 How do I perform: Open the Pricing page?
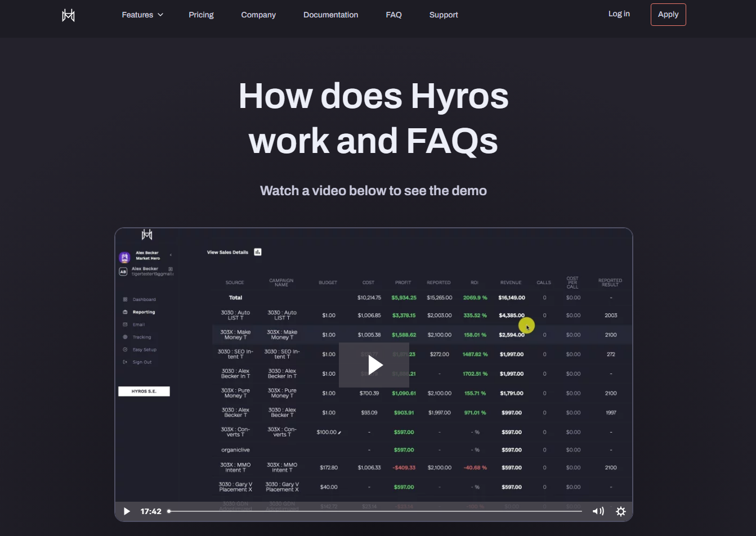[201, 15]
